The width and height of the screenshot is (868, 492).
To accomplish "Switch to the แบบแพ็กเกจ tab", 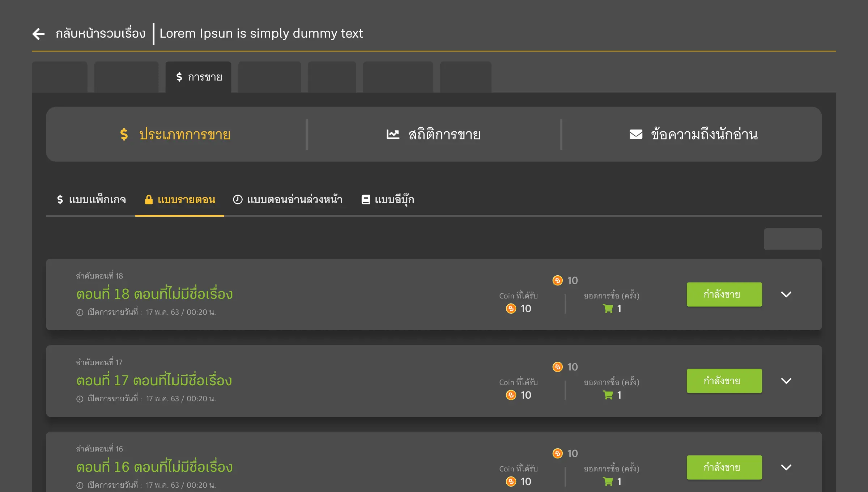I will point(91,200).
